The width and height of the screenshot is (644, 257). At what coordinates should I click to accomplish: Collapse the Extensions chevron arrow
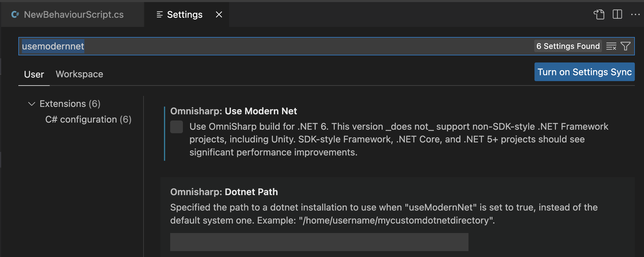tap(32, 104)
